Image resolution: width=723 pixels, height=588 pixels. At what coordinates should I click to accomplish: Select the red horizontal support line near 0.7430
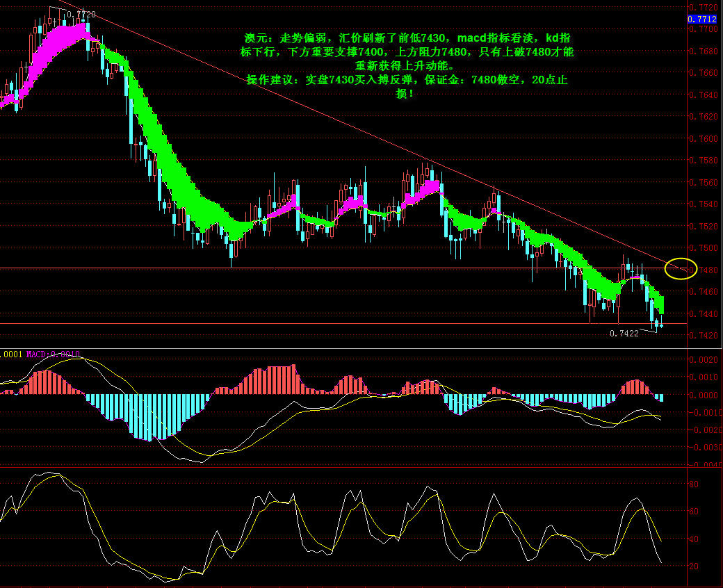(343, 323)
